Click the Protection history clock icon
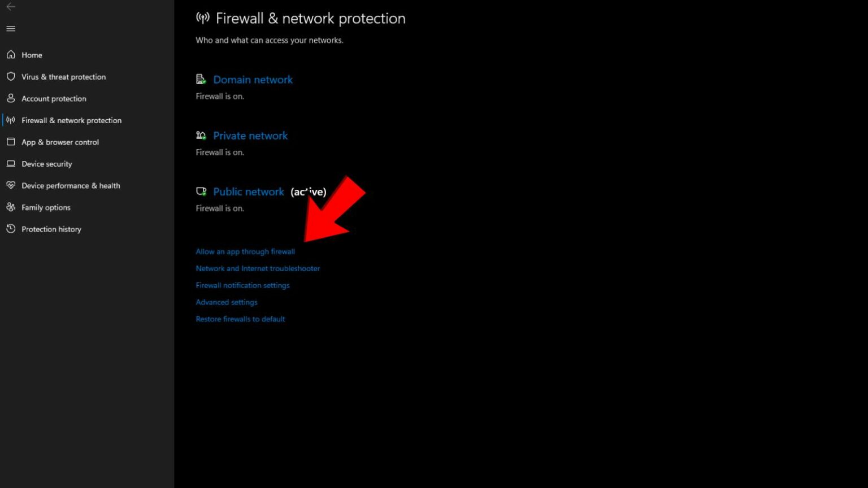The height and width of the screenshot is (488, 868). click(x=11, y=229)
